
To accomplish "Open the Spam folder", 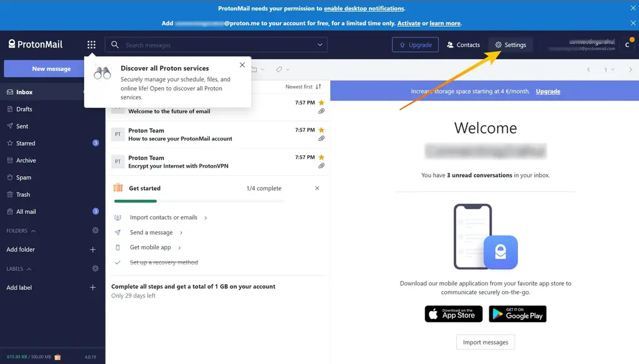I will pos(52,178).
